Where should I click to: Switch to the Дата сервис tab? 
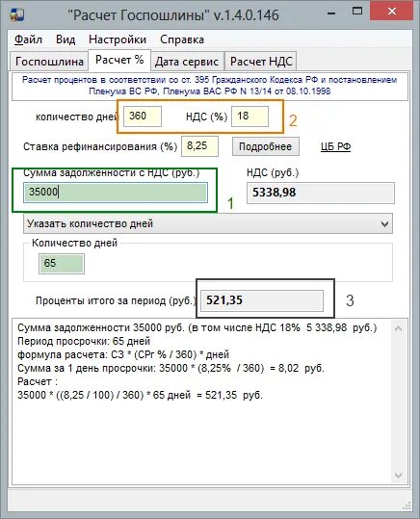click(187, 62)
